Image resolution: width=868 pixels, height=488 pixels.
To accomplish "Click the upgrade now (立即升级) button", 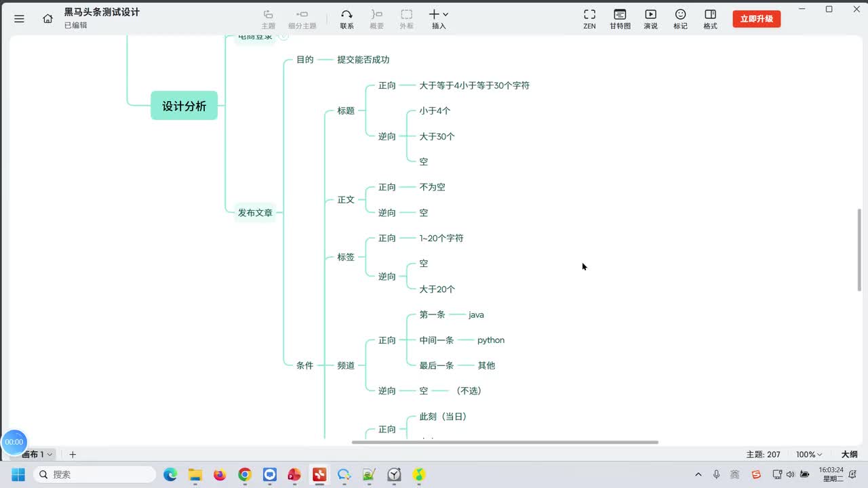I will tap(756, 19).
